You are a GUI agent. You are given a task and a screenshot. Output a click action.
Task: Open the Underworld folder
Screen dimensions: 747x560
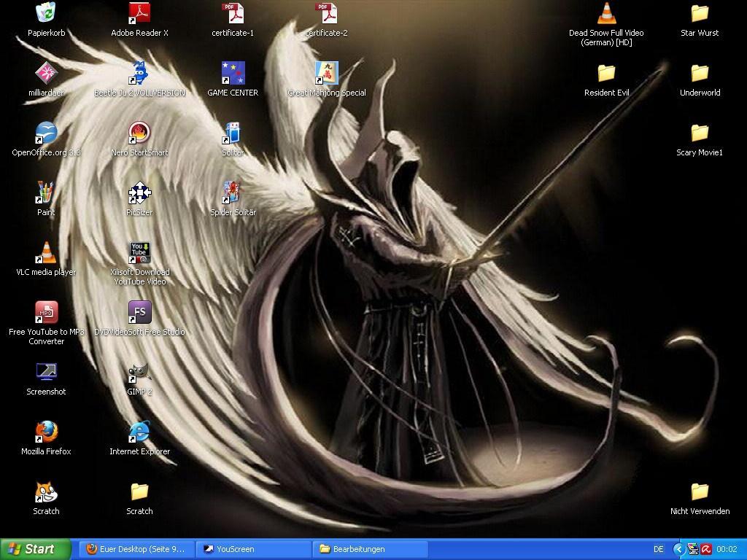(x=700, y=73)
